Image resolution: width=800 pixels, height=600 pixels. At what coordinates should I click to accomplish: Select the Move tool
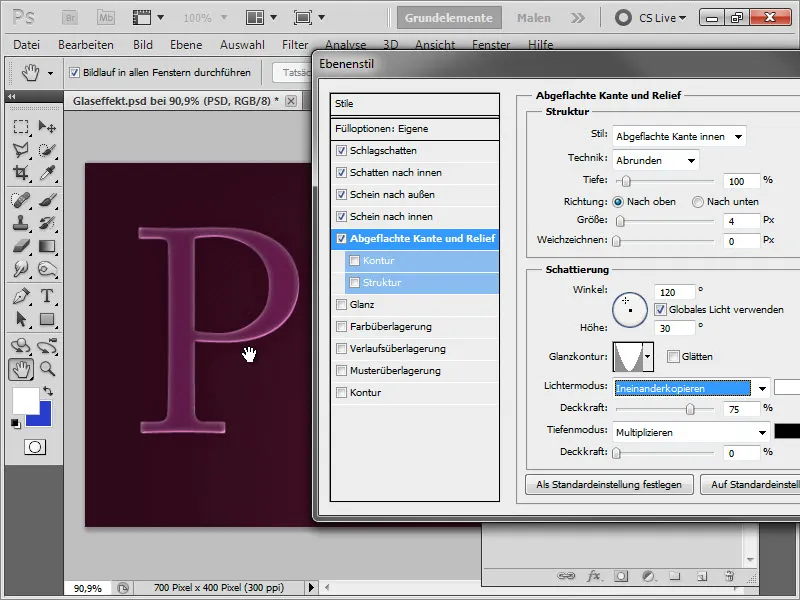pos(47,126)
